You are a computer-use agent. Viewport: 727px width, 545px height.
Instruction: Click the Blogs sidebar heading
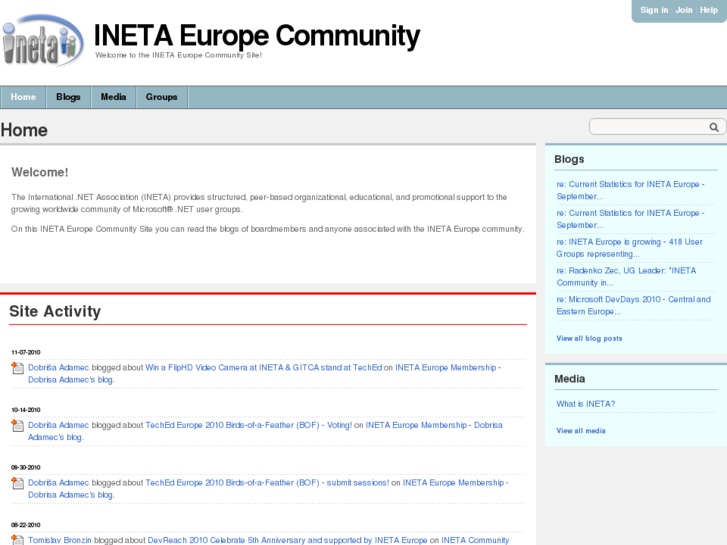click(569, 159)
